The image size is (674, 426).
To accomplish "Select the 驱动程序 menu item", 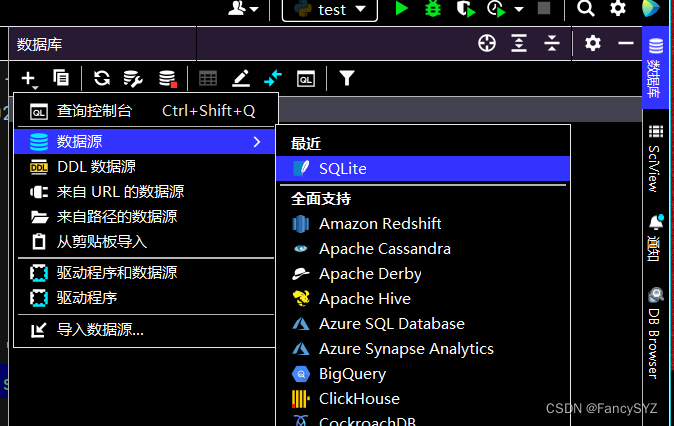I will click(x=144, y=298).
